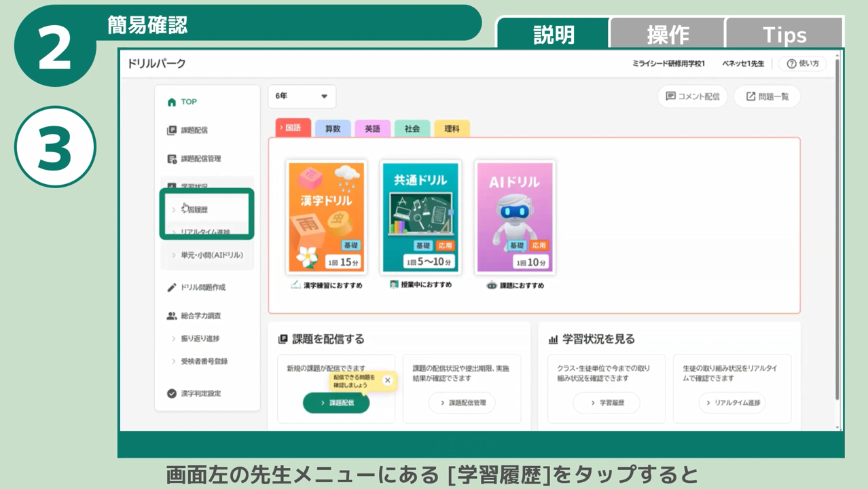Open the 6年 grade dropdown
The height and width of the screenshot is (489, 868).
(302, 96)
